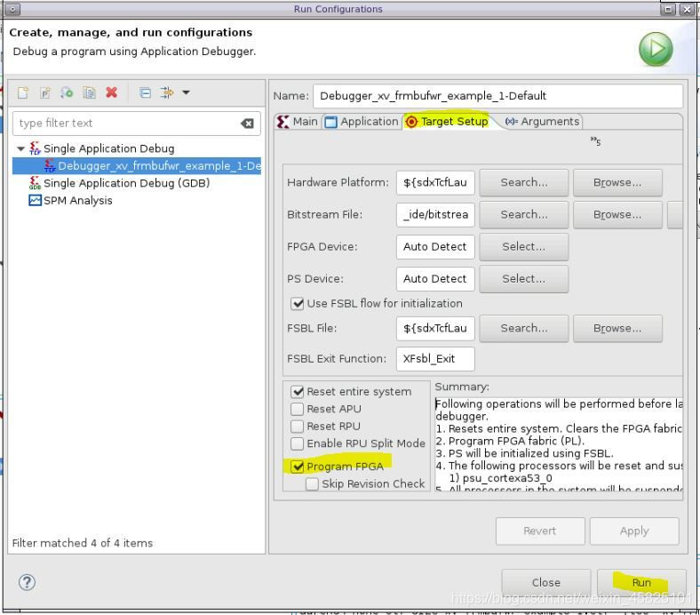Open the Target Setup tab
This screenshot has height=615, width=700.
pos(447,122)
